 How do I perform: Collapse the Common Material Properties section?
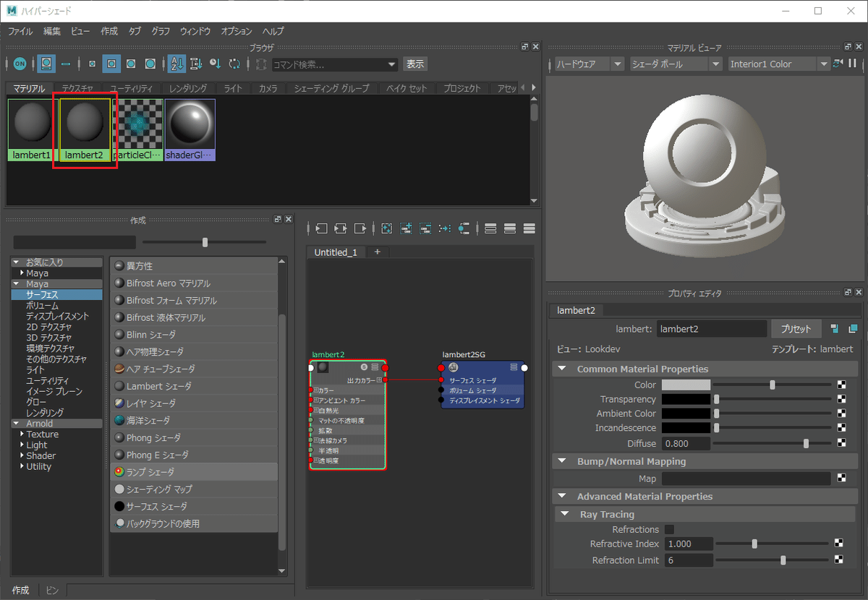click(562, 369)
